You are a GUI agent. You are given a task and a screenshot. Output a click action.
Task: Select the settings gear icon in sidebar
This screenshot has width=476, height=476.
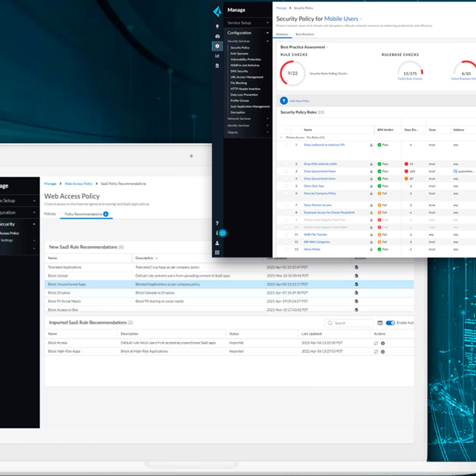[x=217, y=46]
